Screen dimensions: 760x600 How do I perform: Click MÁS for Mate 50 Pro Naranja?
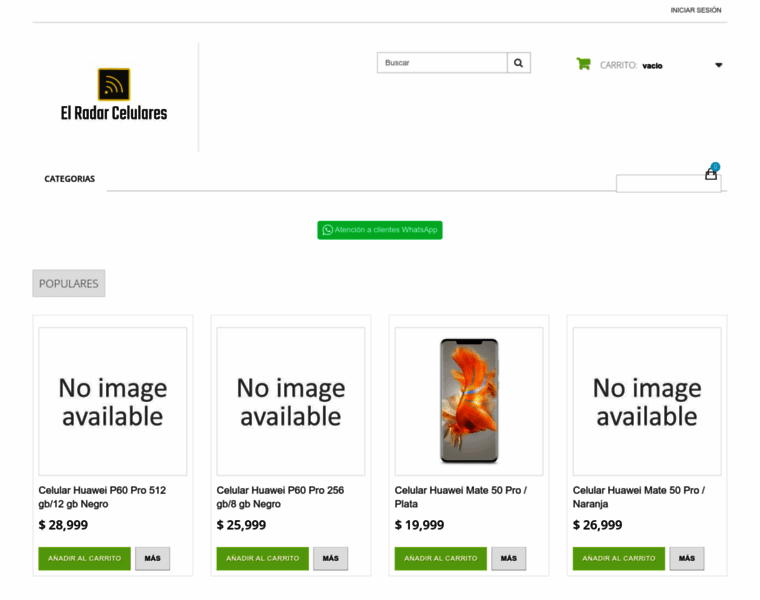(x=687, y=558)
